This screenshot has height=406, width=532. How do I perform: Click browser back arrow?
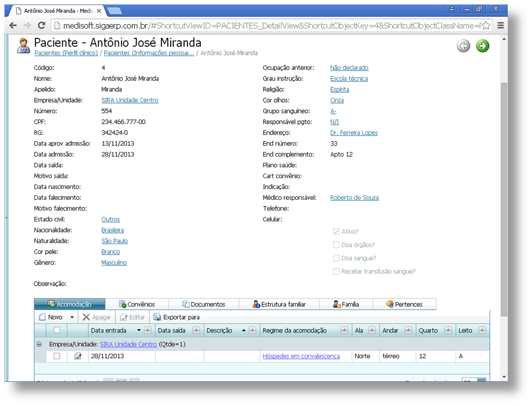pyautogui.click(x=13, y=26)
